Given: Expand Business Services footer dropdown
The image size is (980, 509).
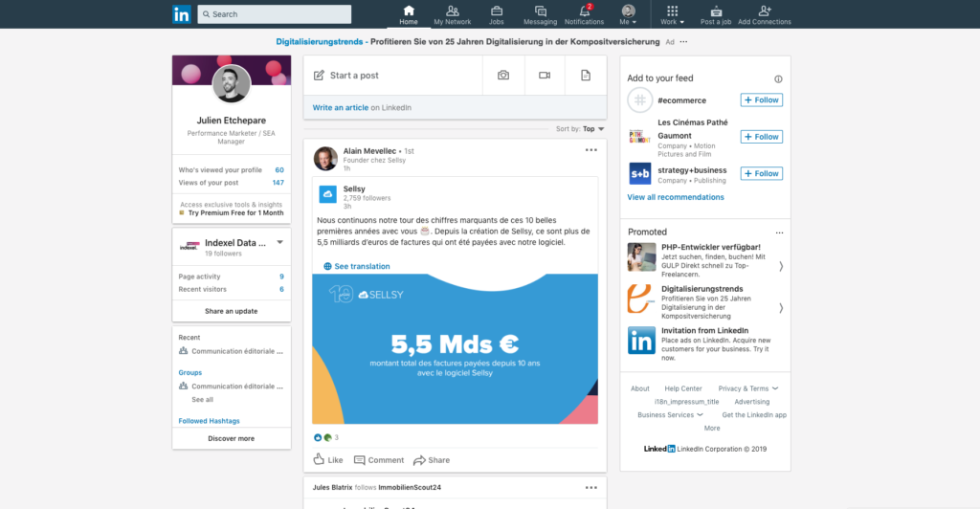Looking at the screenshot, I should click(670, 414).
